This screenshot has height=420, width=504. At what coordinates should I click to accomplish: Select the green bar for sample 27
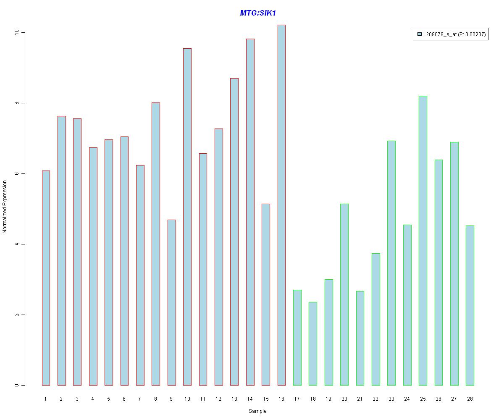coord(454,263)
